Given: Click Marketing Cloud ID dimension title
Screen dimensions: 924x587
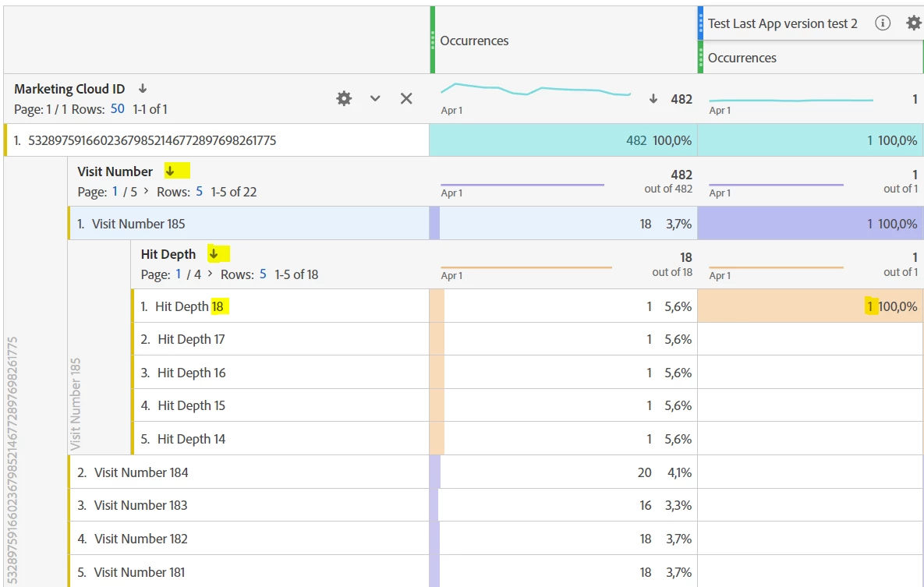Looking at the screenshot, I should (69, 88).
